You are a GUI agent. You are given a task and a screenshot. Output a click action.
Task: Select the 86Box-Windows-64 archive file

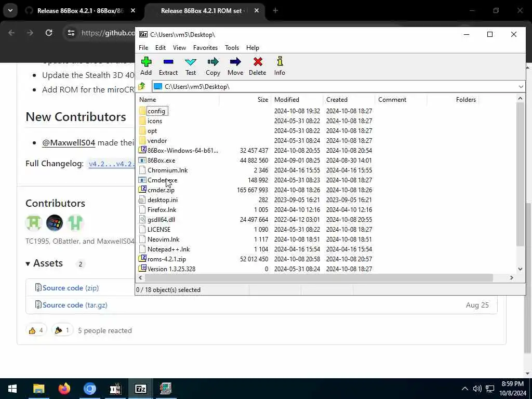pos(182,151)
